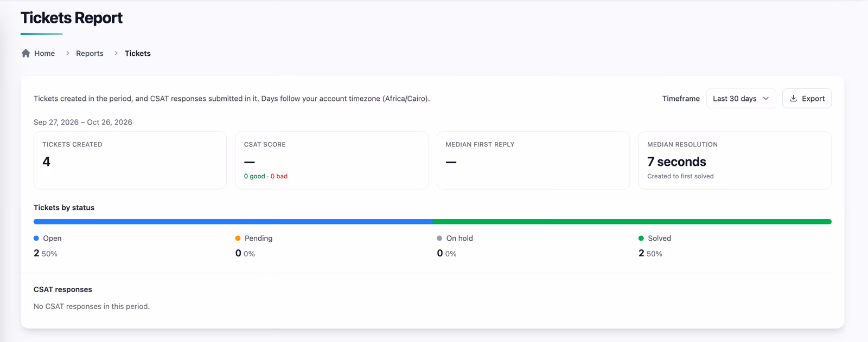Click 'No CSAT responses in this period.' text
Screen dimensions: 868x342
(92, 306)
